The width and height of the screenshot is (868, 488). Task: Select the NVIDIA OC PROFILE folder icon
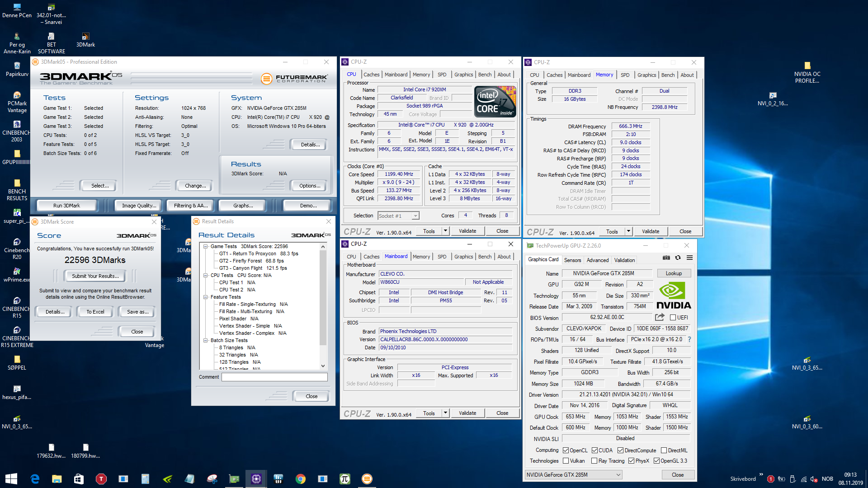[807, 73]
